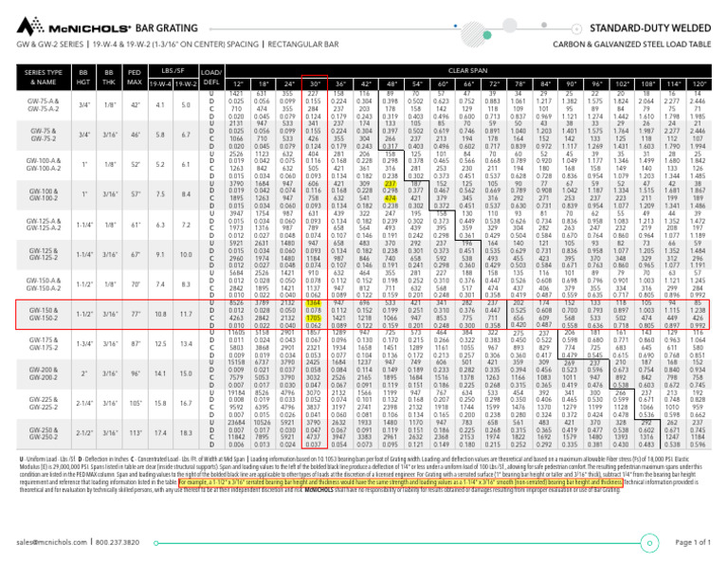Select the "GW-75 & GW-75-2" row name

click(x=44, y=136)
